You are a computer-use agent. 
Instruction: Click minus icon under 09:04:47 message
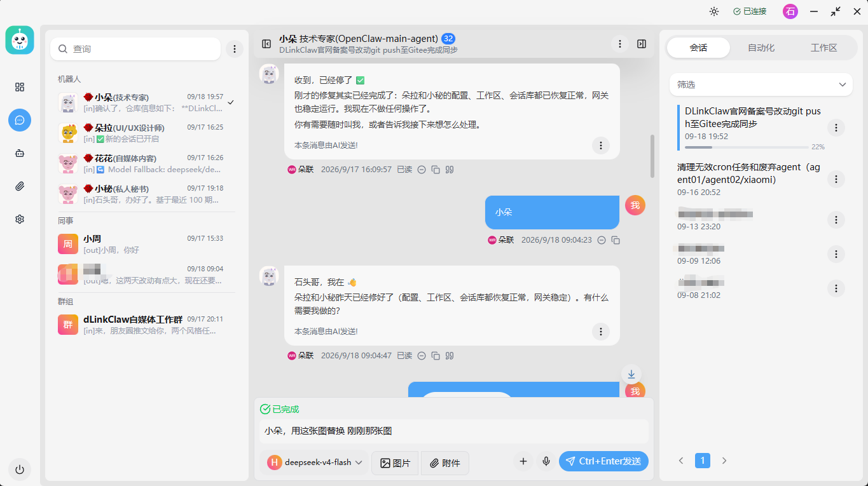point(422,356)
